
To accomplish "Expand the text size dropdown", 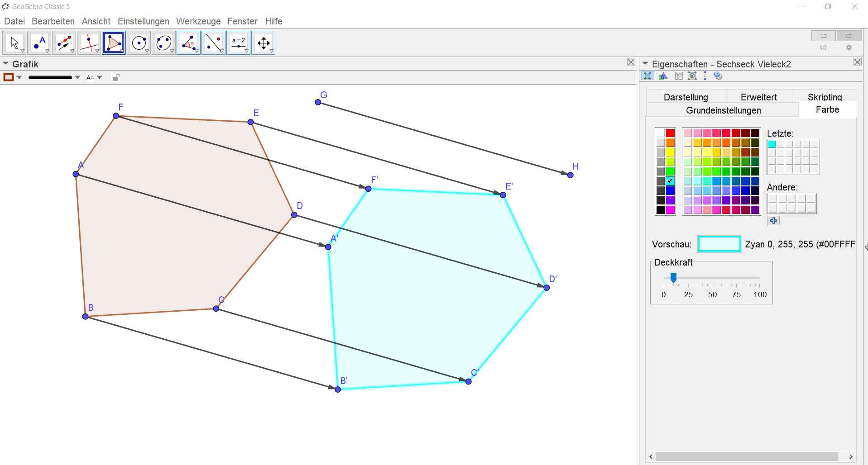I will click(x=100, y=77).
